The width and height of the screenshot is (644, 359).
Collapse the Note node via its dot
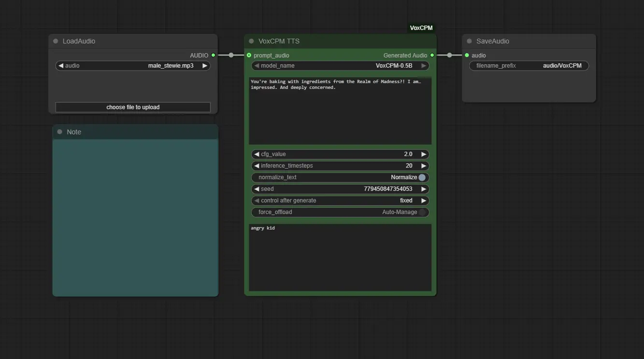coord(60,132)
